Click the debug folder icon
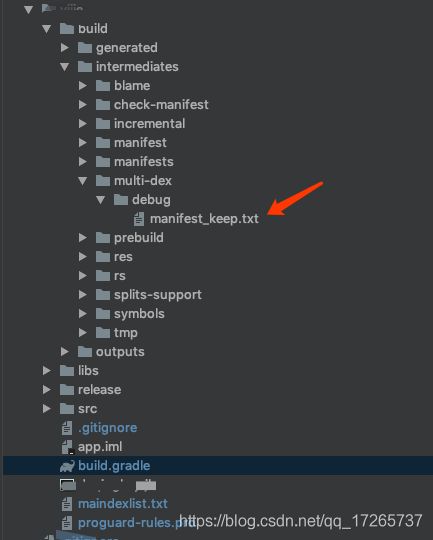The width and height of the screenshot is (433, 540). [x=121, y=199]
